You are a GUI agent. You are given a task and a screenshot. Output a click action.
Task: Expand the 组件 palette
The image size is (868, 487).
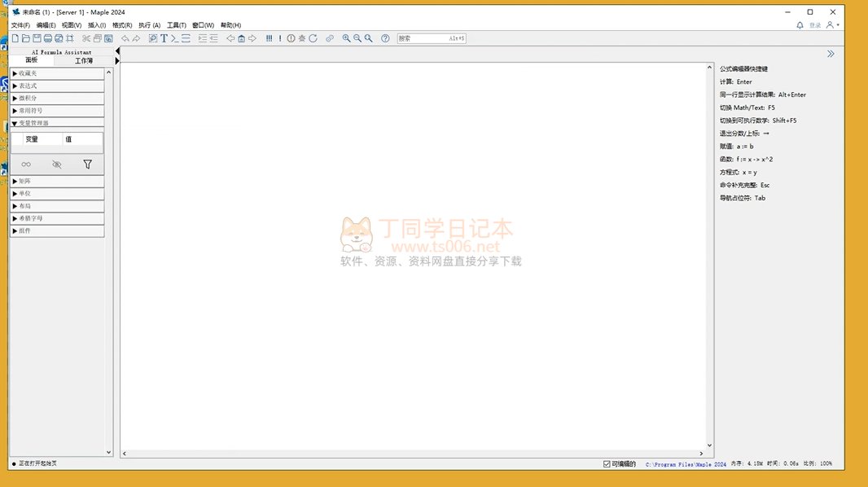[57, 230]
